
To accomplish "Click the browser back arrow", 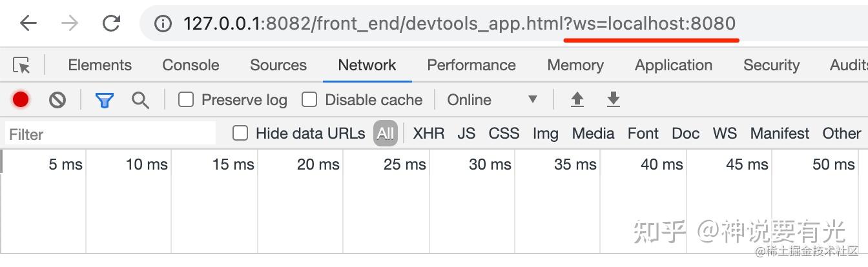I will pos(28,24).
